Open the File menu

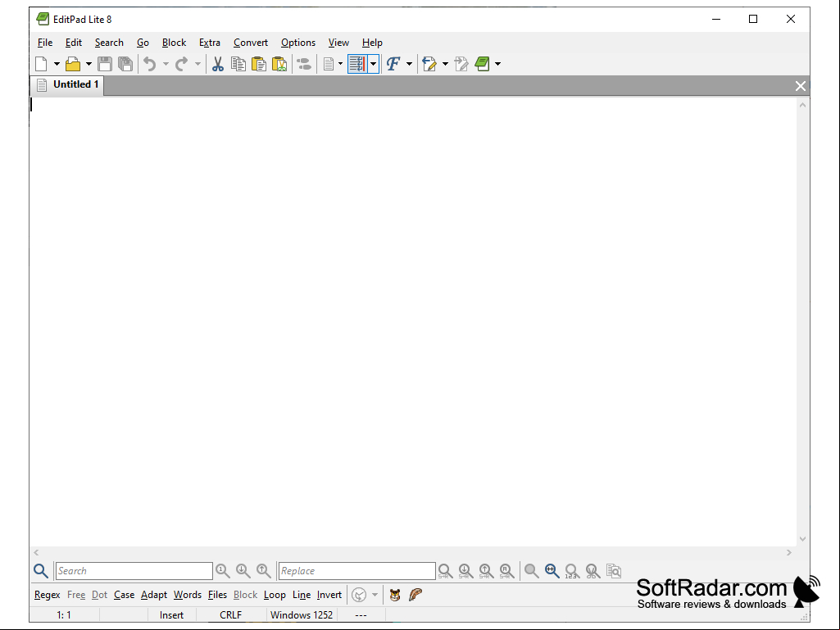click(45, 43)
